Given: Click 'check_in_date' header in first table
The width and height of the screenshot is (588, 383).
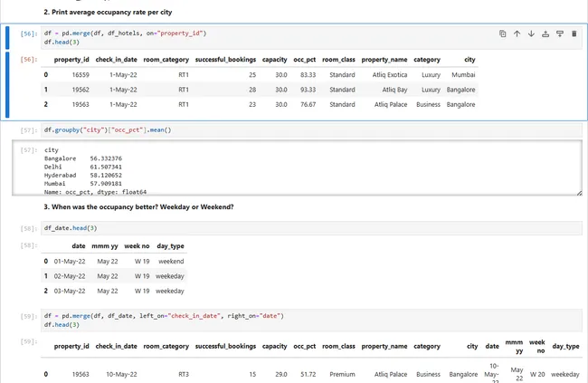Looking at the screenshot, I should 117,60.
